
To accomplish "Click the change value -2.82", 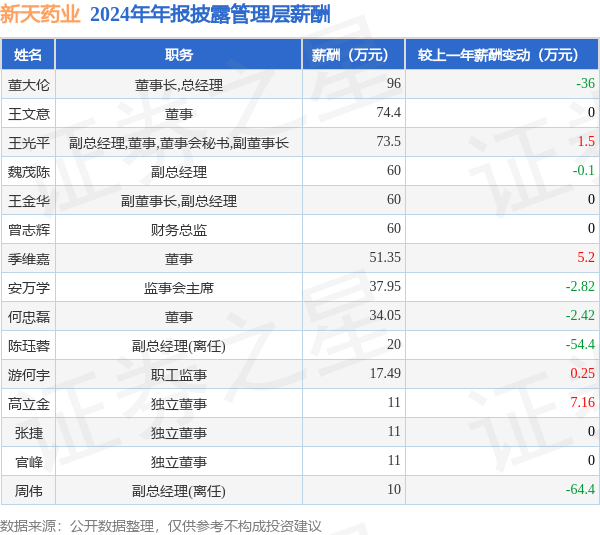I will pyautogui.click(x=580, y=287).
